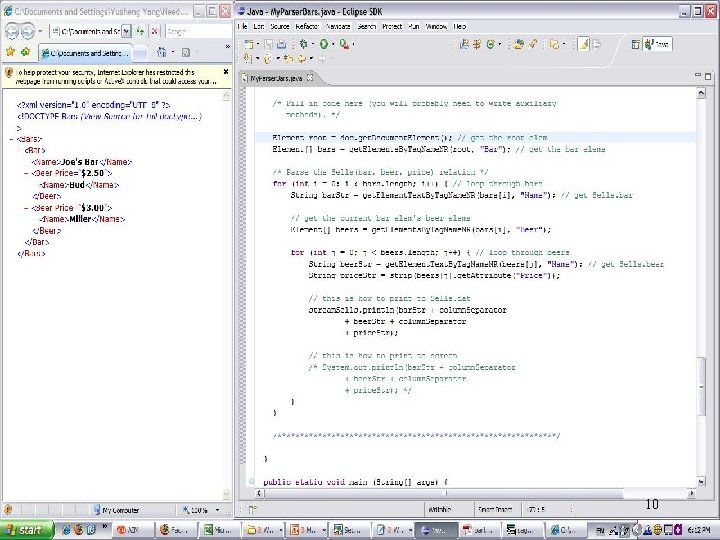Click the Add to Favorites icon

24,51
